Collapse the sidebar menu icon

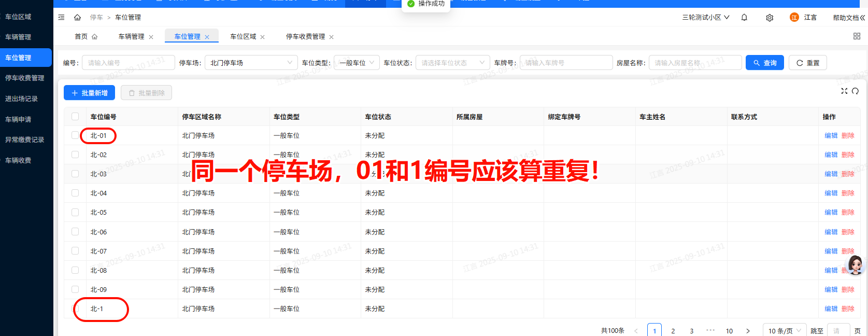pos(61,17)
